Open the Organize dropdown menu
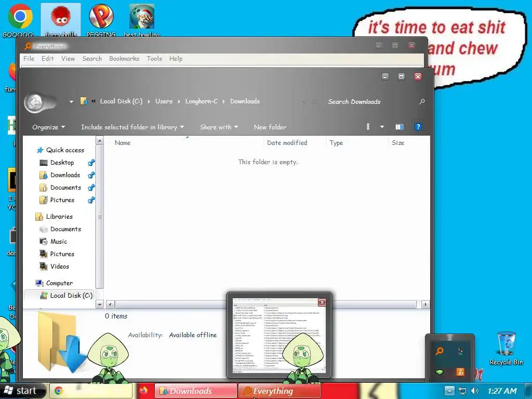This screenshot has width=532, height=399. tap(48, 127)
